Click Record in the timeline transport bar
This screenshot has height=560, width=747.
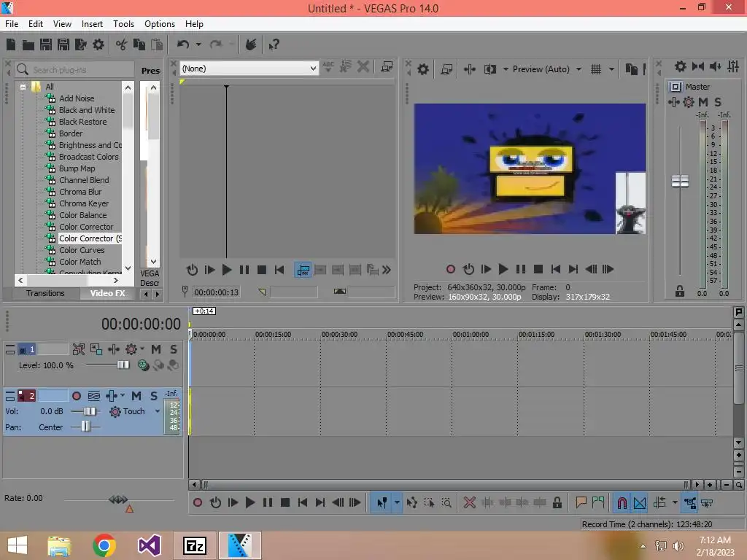coord(197,502)
